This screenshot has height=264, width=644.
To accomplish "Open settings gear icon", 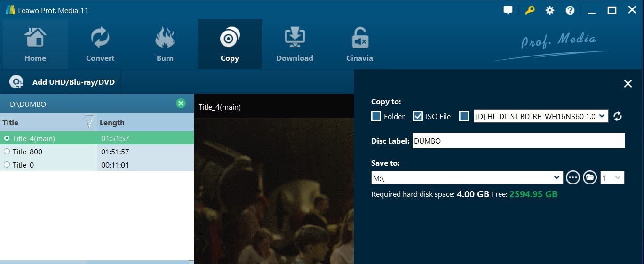I will click(x=550, y=10).
